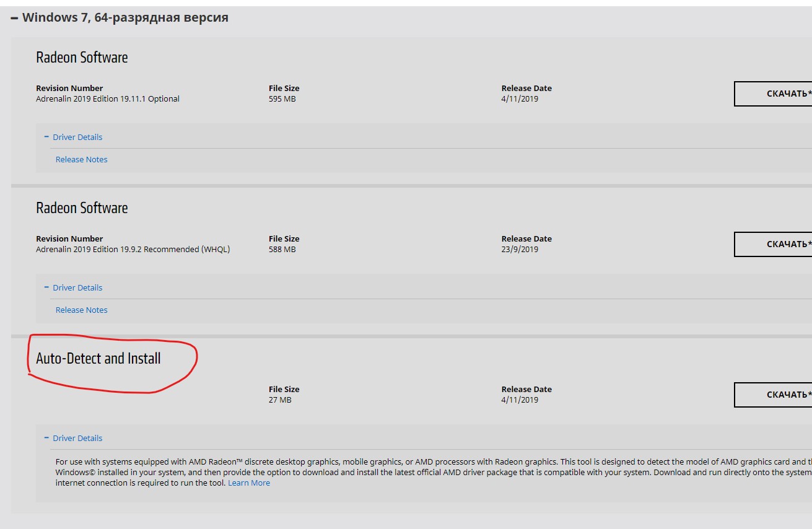Click the Adrenalin 19.11.1 Optional revision text

[x=108, y=99]
